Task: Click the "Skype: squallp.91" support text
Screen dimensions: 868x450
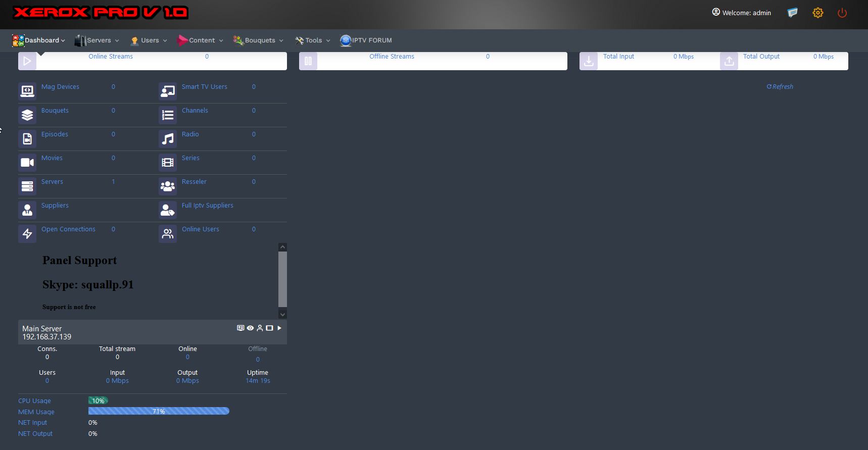Action: [88, 285]
